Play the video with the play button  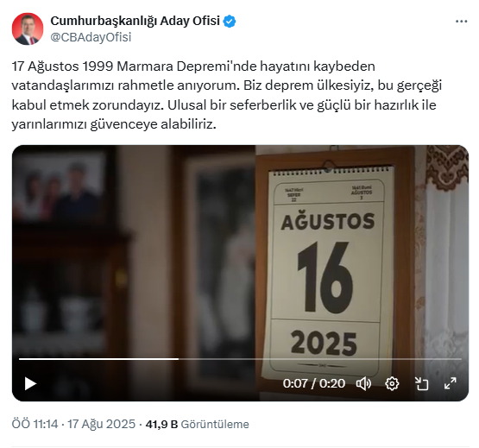pyautogui.click(x=30, y=383)
